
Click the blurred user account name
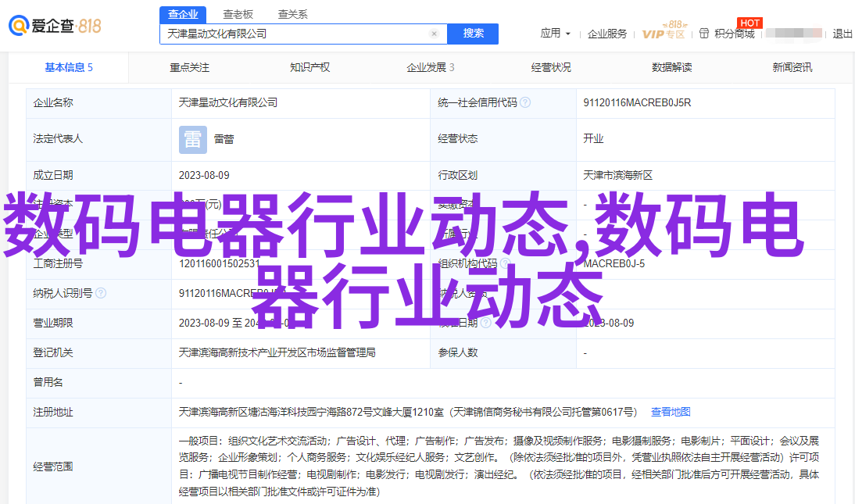(x=794, y=34)
